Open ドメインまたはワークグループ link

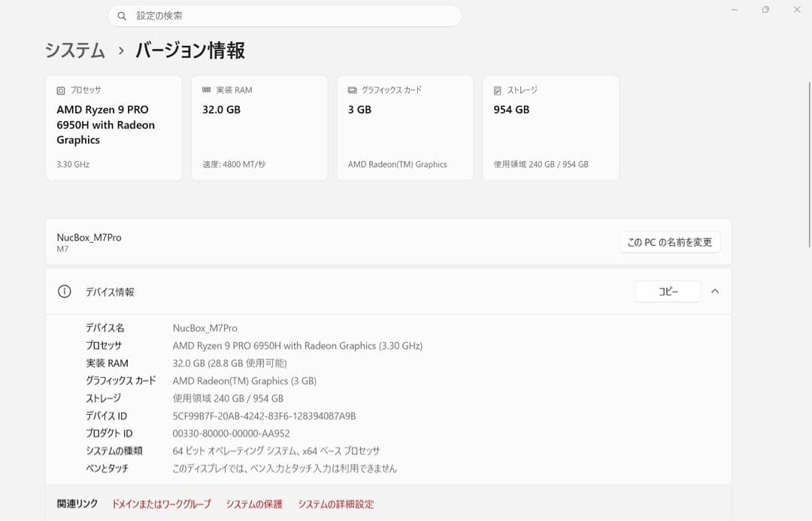[162, 504]
